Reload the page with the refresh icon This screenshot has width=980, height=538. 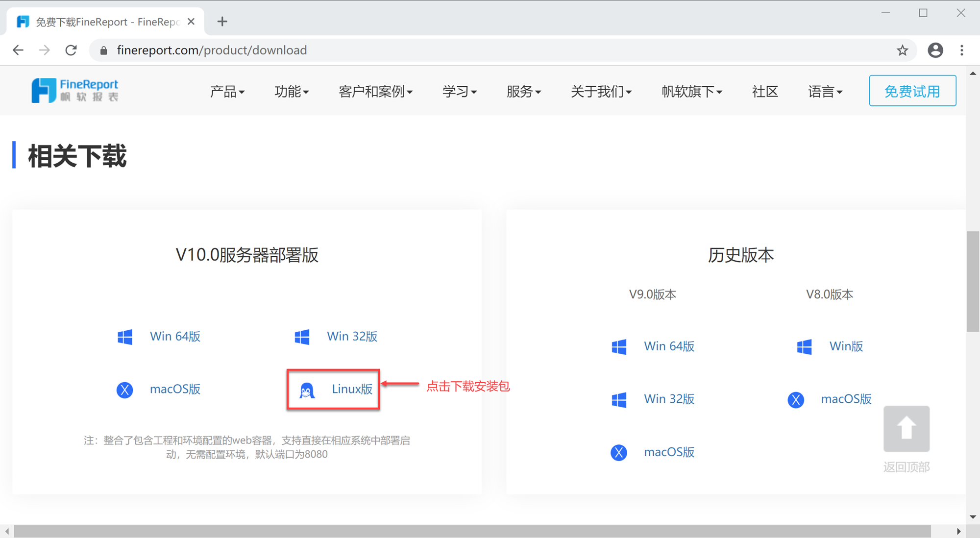click(x=71, y=50)
